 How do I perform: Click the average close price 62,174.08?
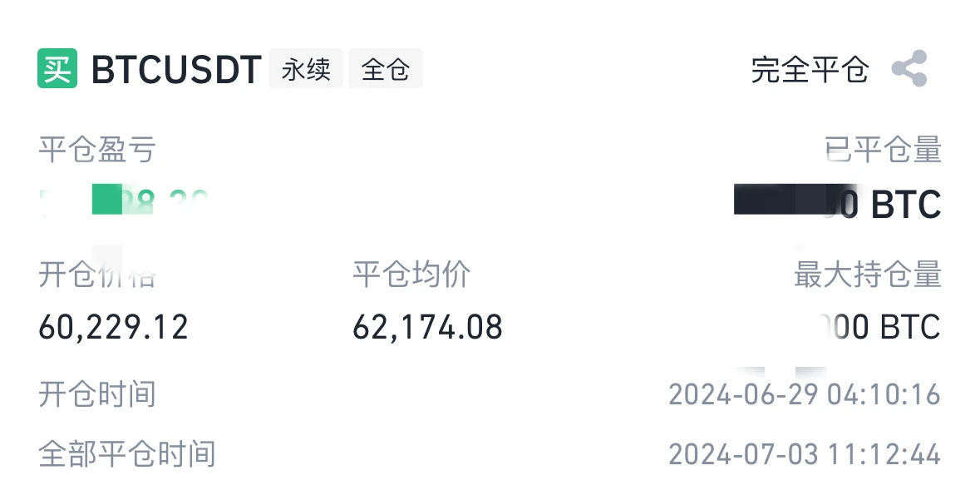point(428,328)
